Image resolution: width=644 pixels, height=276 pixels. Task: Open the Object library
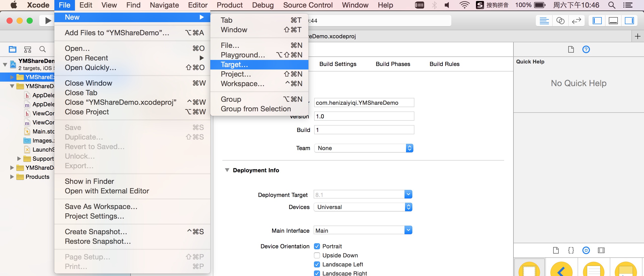tap(586, 250)
